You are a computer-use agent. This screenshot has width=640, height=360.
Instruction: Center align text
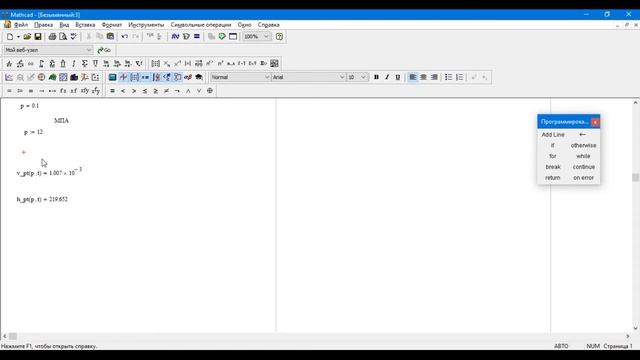(x=423, y=77)
